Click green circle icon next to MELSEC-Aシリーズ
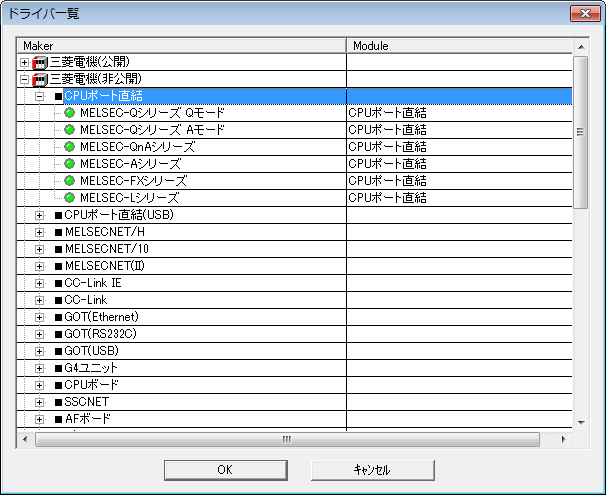Viewport: 606px width, 495px height. point(70,164)
